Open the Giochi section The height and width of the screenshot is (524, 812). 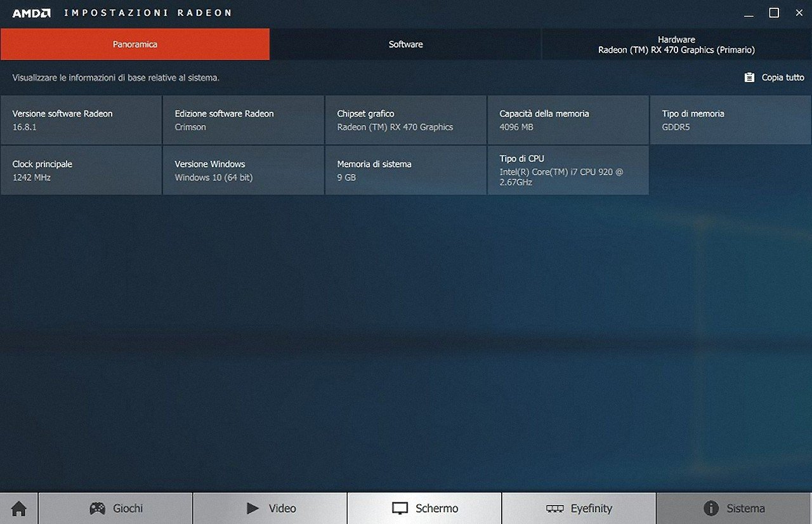[x=115, y=508]
